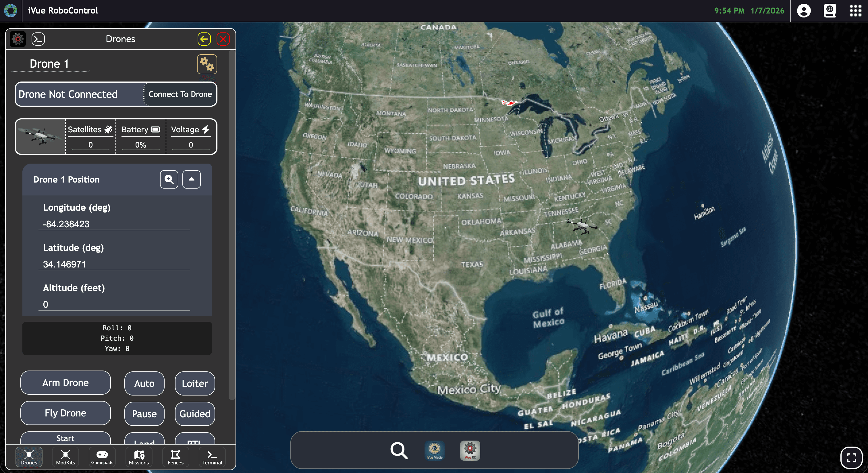Open the Fences tab

(x=175, y=457)
